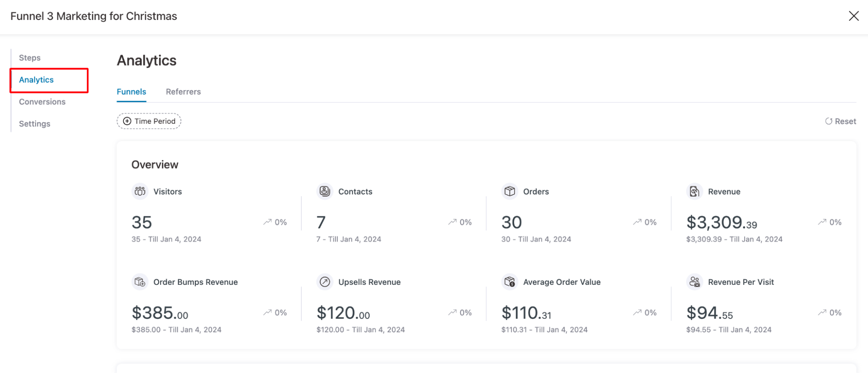Go to Conversions in the sidebar

(42, 102)
